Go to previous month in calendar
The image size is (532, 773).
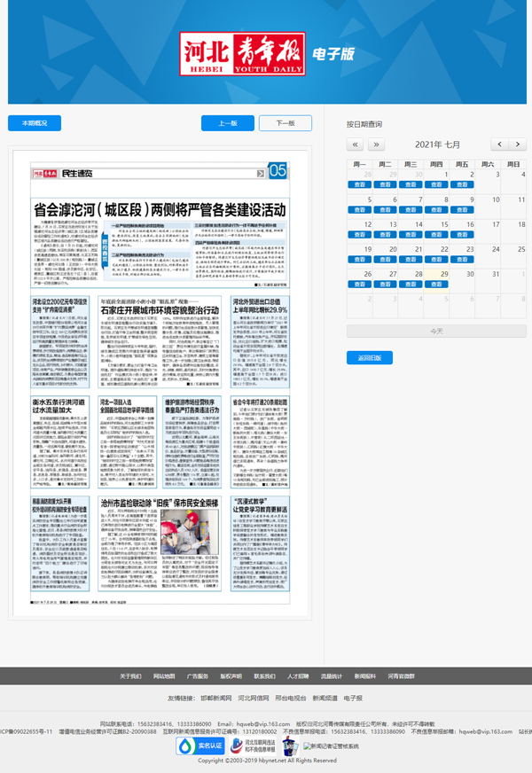[500, 144]
